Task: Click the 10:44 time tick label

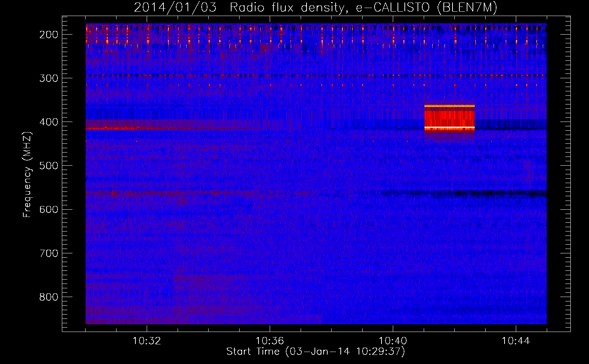Action: click(x=516, y=341)
